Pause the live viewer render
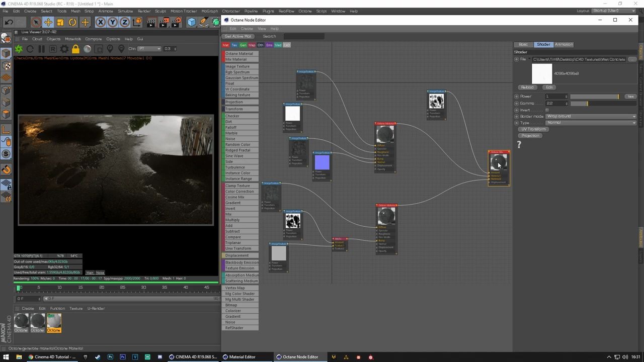644x362 pixels. coord(42,48)
